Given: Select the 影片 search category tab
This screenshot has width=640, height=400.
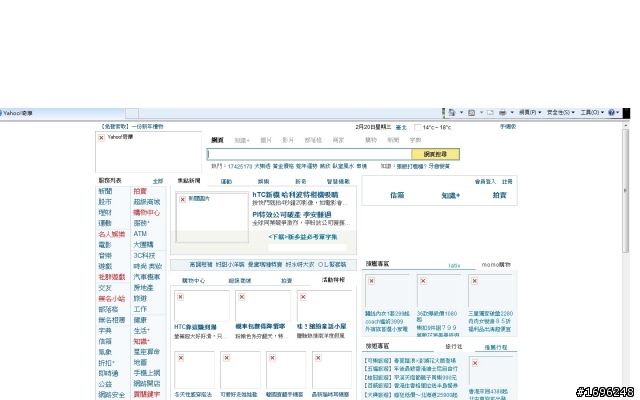Looking at the screenshot, I should coord(288,140).
